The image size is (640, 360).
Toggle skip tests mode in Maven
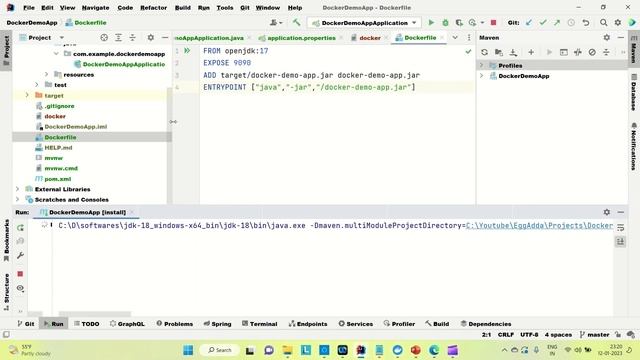pos(592,52)
